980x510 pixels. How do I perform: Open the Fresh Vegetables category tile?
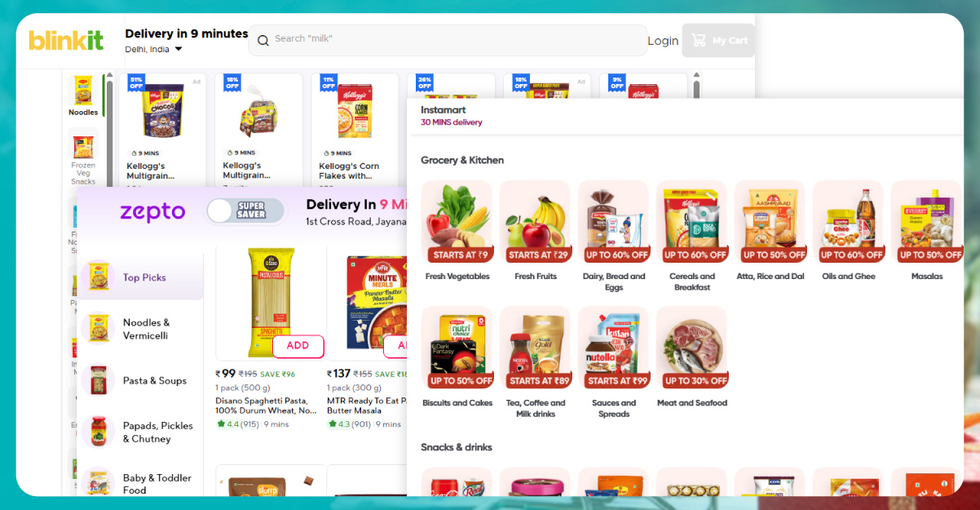pyautogui.click(x=457, y=231)
